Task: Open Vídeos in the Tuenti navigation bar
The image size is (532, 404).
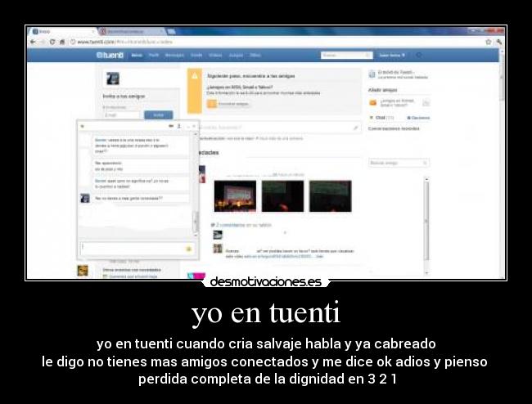Action: [215, 56]
